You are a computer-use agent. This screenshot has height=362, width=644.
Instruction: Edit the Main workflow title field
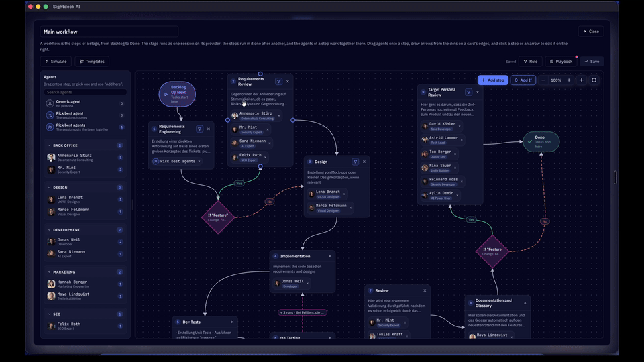109,32
